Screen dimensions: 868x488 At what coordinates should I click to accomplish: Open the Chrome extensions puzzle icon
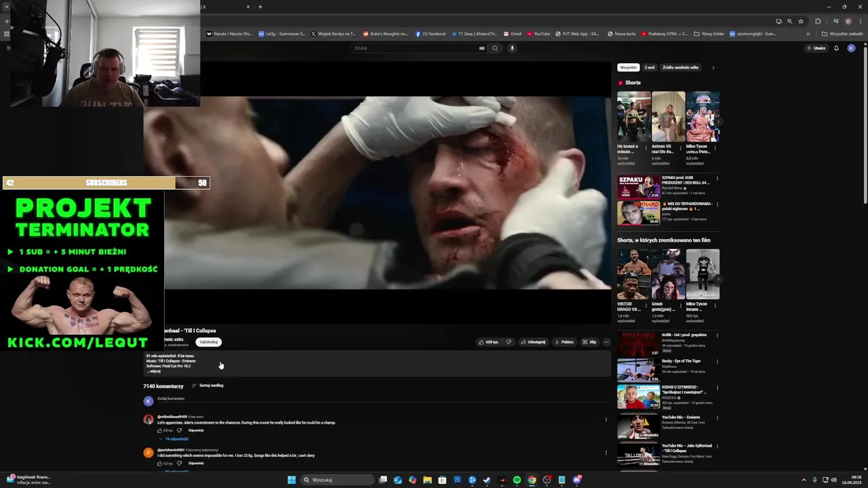point(818,21)
